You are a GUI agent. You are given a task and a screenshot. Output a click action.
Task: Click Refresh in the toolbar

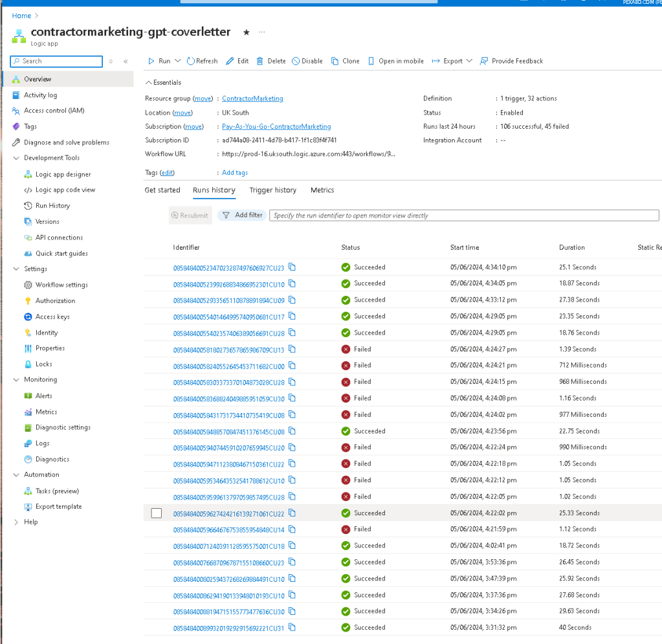[x=203, y=61]
